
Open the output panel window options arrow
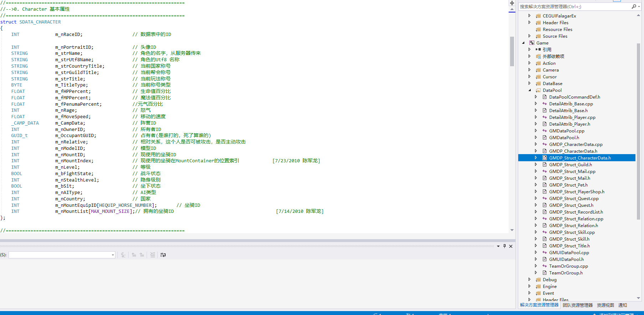click(498, 246)
